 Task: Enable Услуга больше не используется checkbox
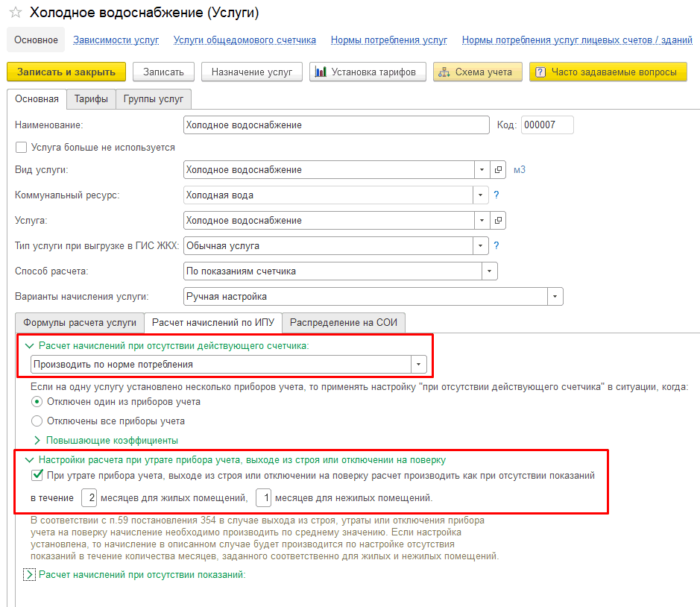click(x=21, y=148)
